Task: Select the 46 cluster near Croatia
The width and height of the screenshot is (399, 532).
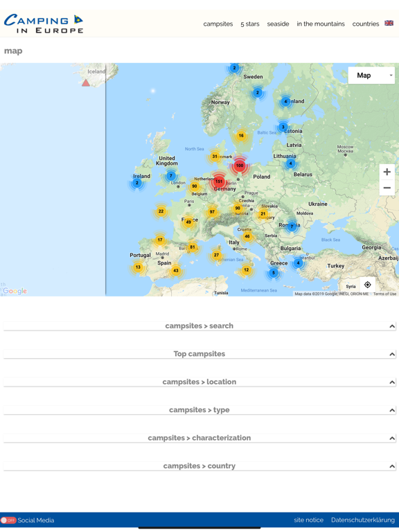Action: coord(247,236)
